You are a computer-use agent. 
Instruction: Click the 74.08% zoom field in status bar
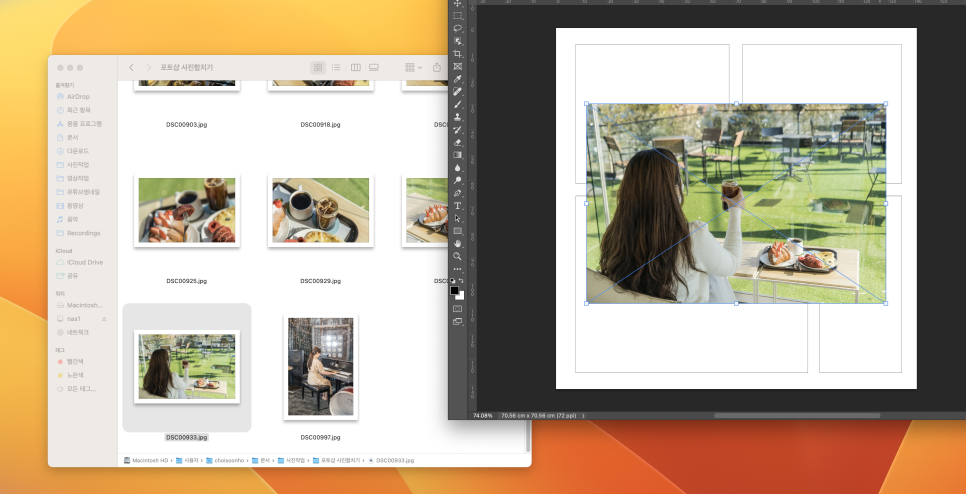[x=482, y=416]
